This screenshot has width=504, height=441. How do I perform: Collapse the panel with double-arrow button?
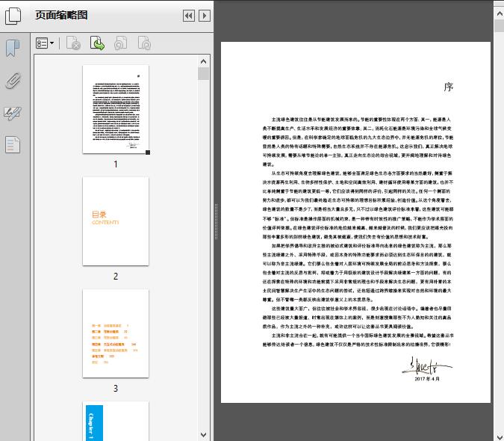pos(189,16)
